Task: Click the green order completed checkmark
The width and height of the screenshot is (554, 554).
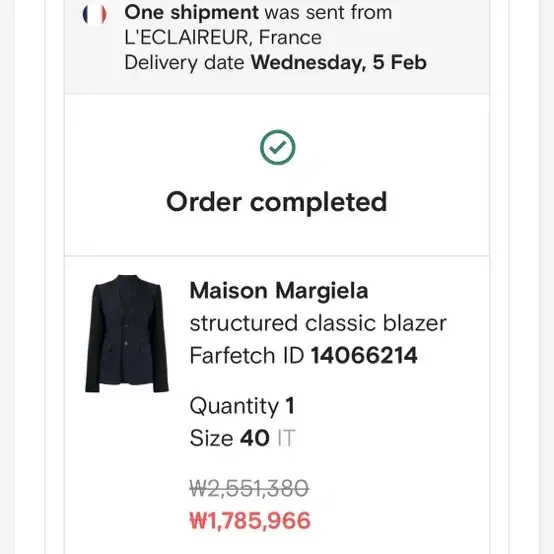Action: [x=278, y=147]
